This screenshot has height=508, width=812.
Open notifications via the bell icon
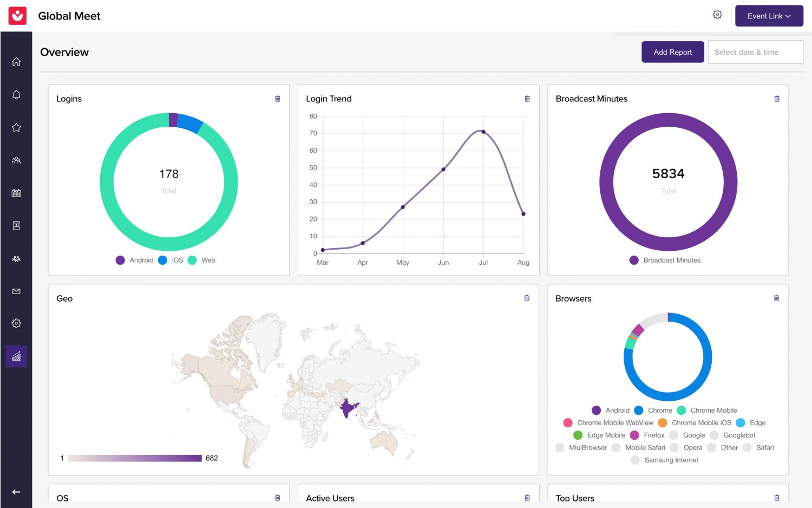point(16,94)
